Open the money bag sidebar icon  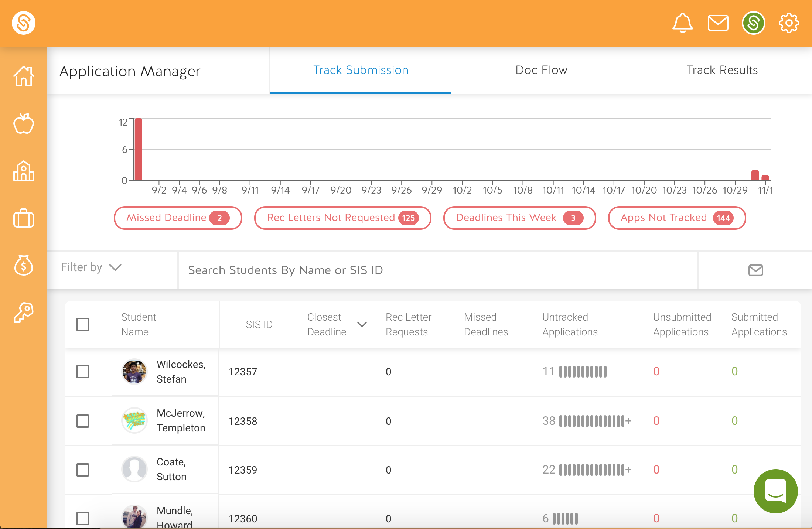click(x=24, y=265)
